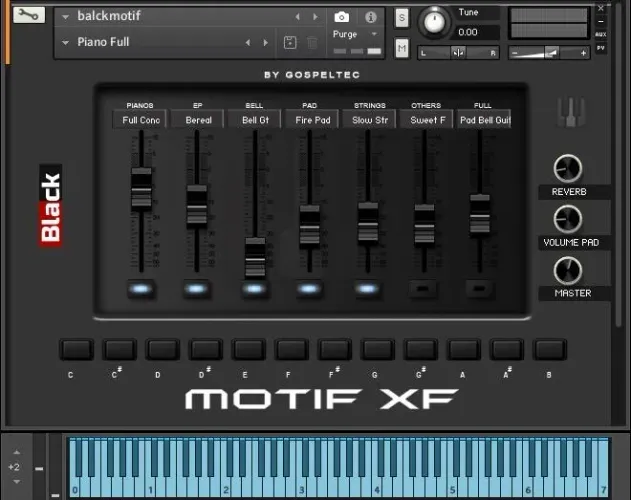Click the output volume slider

[x=549, y=53]
